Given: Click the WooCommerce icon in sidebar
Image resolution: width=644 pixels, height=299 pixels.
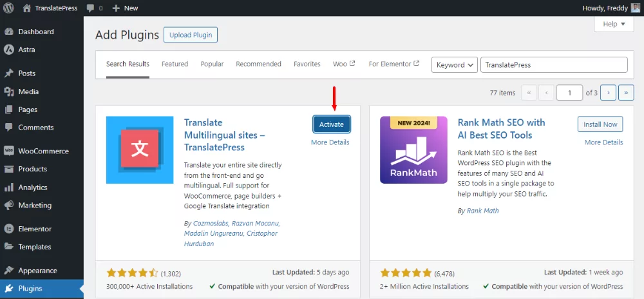Looking at the screenshot, I should pyautogui.click(x=8, y=151).
